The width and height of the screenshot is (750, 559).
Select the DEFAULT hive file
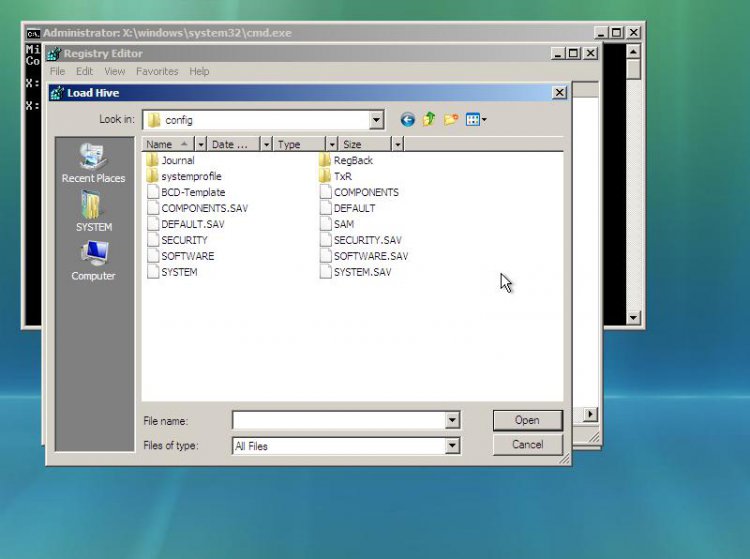click(347, 208)
